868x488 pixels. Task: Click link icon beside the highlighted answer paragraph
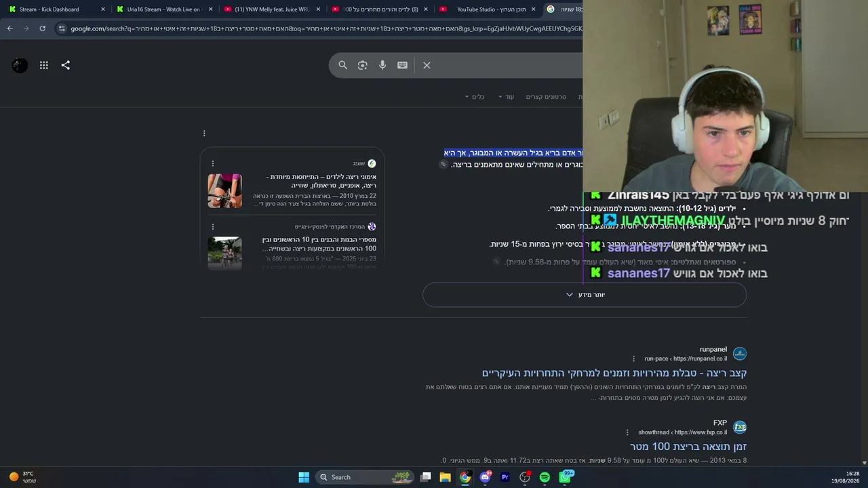click(x=443, y=164)
